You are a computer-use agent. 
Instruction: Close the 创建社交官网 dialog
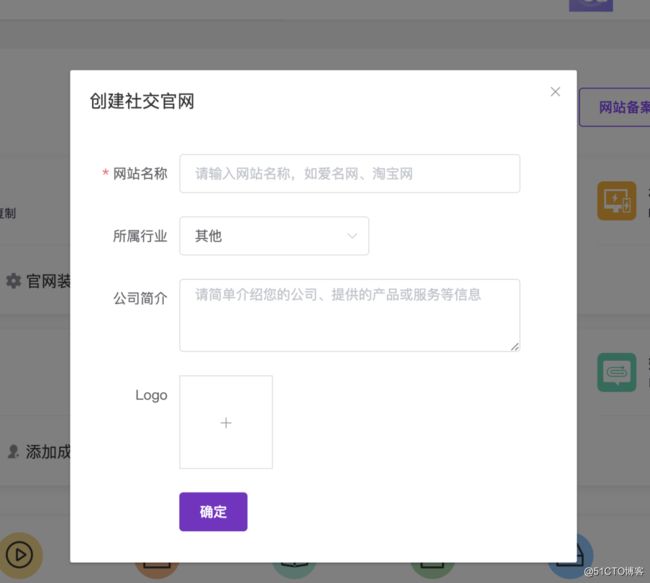tap(555, 92)
